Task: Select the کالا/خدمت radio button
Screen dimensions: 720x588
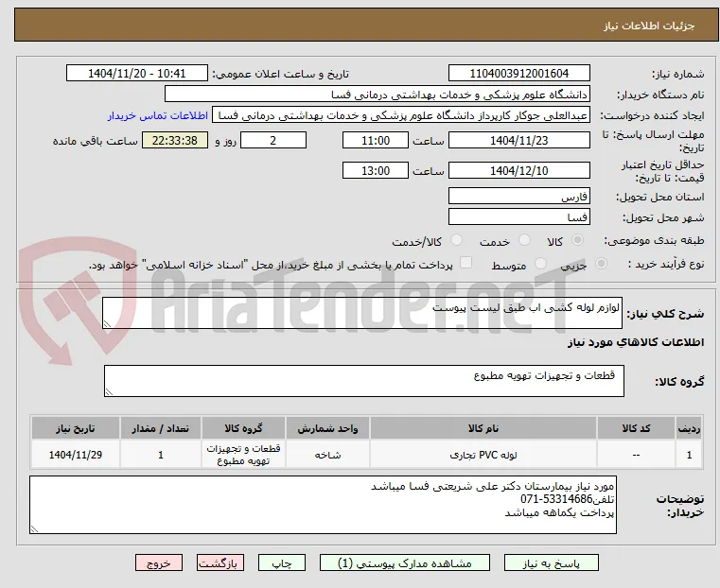Action: (x=456, y=240)
